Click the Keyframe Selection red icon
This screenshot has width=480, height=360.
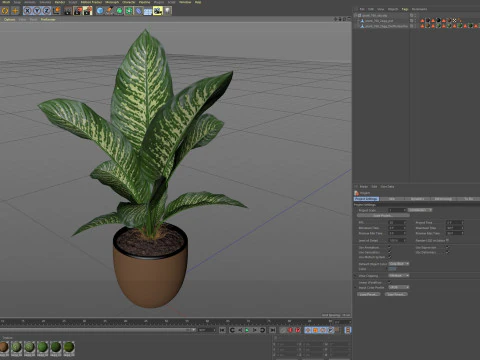click(298, 330)
